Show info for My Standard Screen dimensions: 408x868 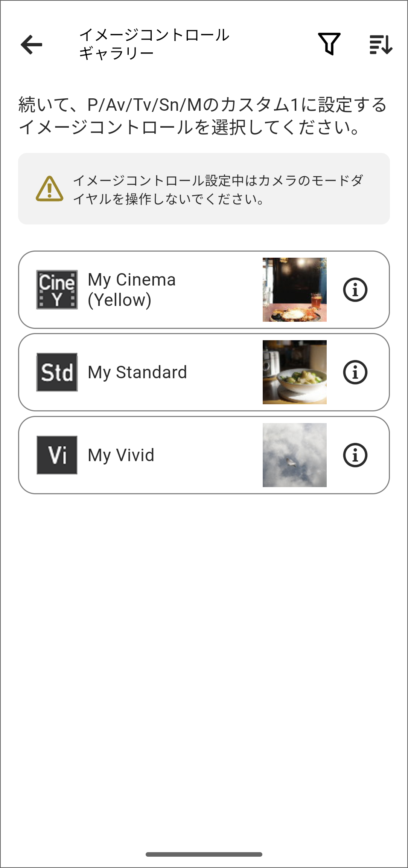tap(355, 372)
